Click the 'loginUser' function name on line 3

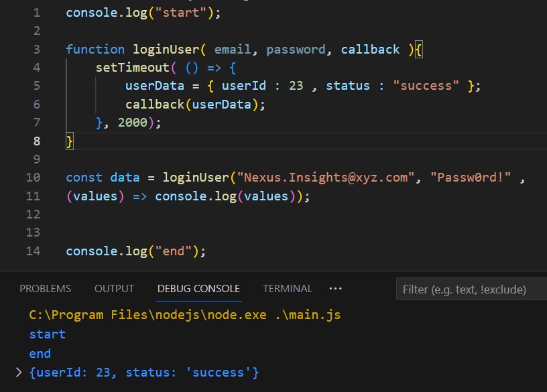pos(166,50)
